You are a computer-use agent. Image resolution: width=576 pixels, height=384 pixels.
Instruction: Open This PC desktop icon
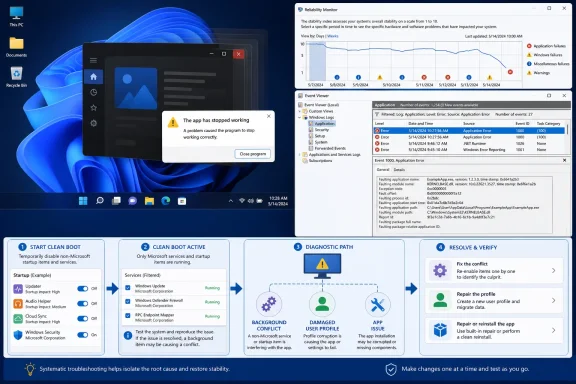(16, 16)
